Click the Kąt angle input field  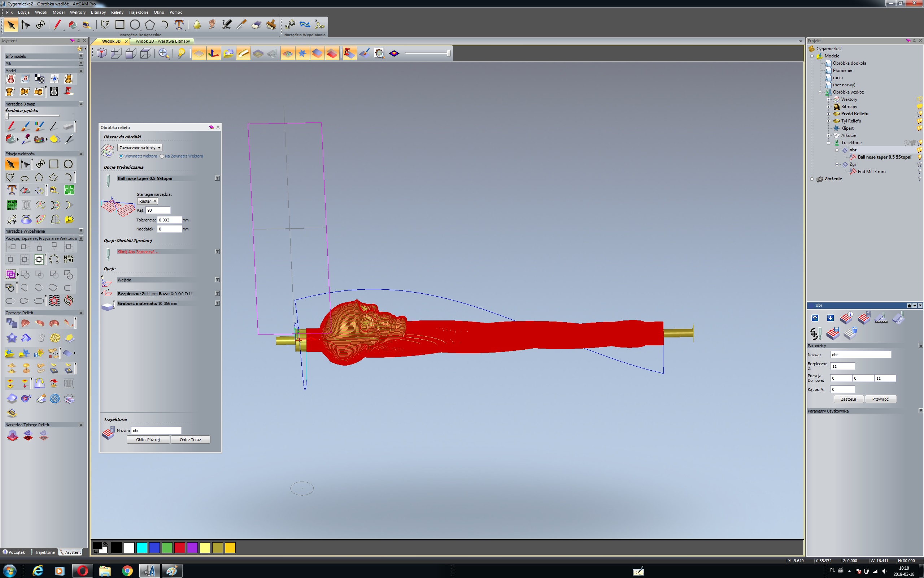coord(158,210)
